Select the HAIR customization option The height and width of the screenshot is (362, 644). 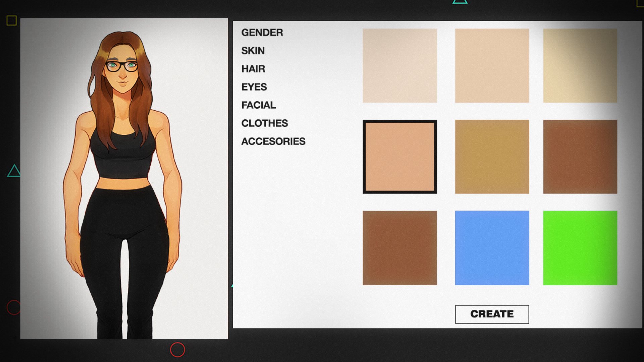(253, 69)
